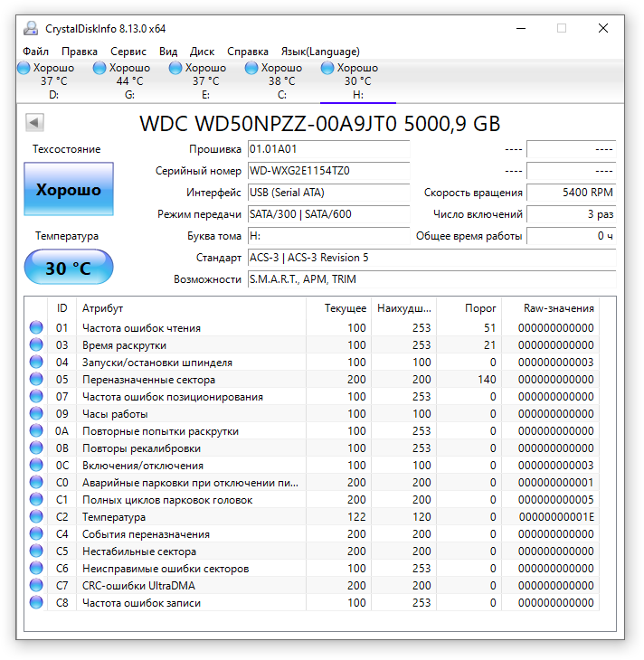Image resolution: width=644 pixels, height=660 pixels.
Task: Open the Диск menu
Action: coord(203,52)
